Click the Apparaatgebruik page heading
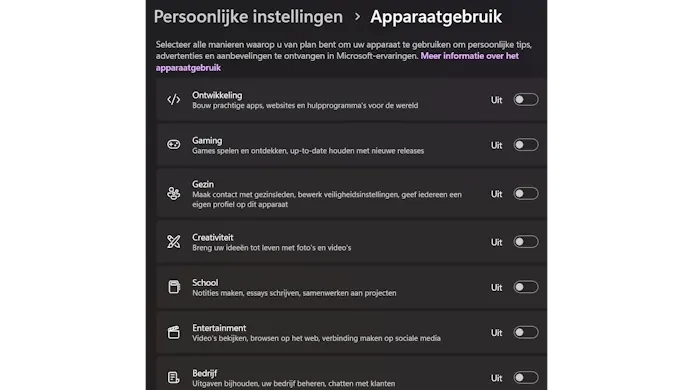The image size is (693, 390). (x=436, y=17)
